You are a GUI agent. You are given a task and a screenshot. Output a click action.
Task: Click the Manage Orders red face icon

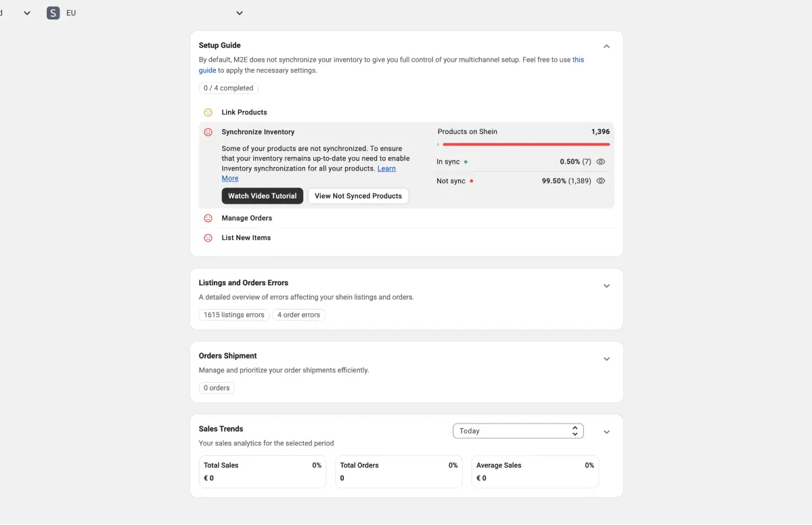click(208, 219)
